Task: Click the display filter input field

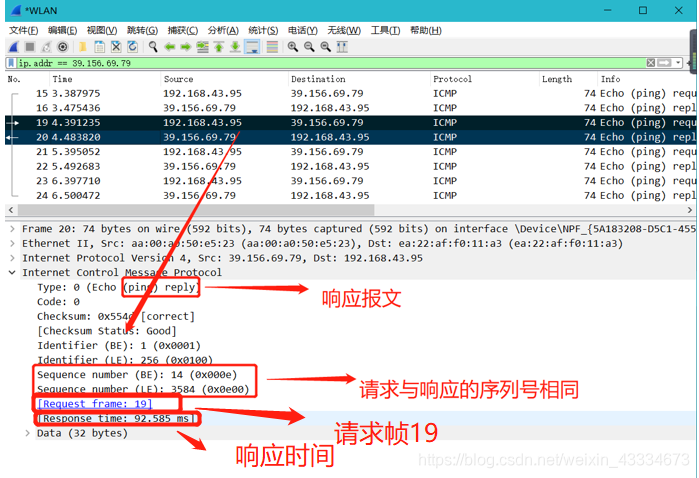Action: coord(331,63)
